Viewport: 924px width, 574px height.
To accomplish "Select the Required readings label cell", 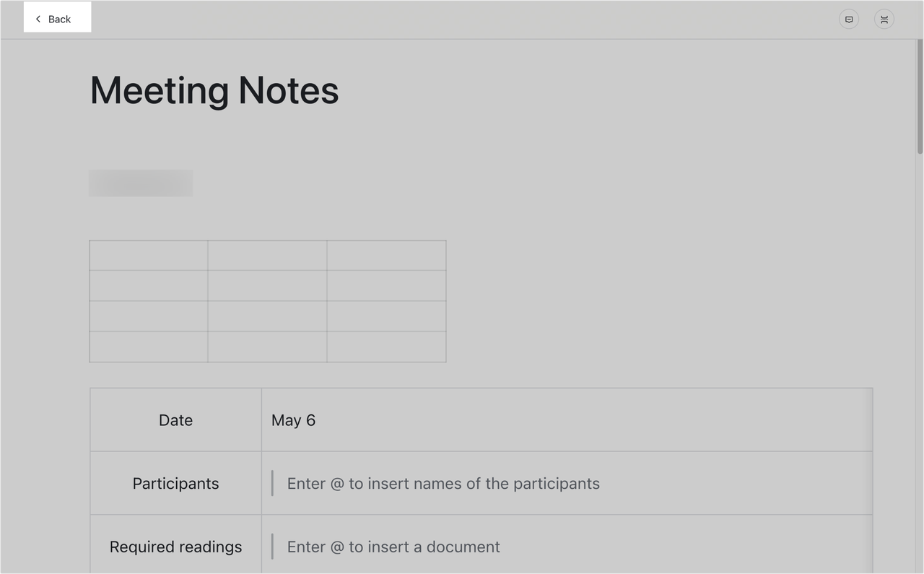I will 176,547.
